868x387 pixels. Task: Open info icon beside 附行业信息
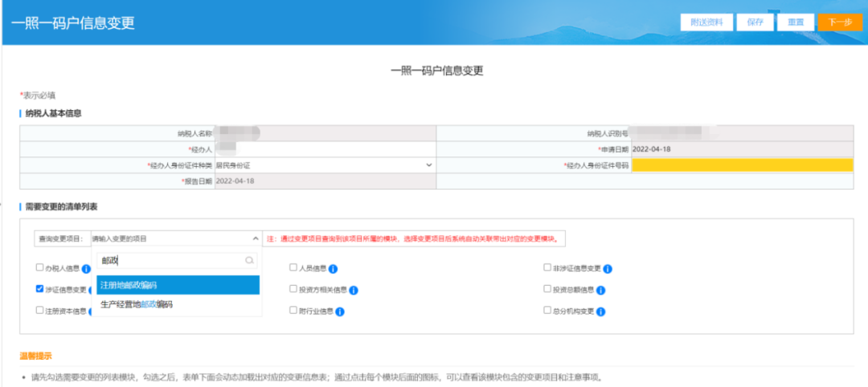pos(340,312)
